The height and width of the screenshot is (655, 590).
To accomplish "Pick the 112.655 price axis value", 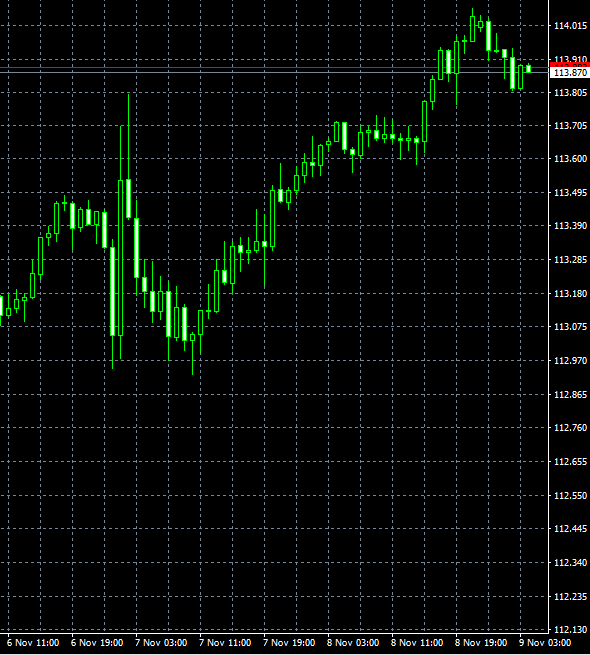I will click(x=570, y=462).
